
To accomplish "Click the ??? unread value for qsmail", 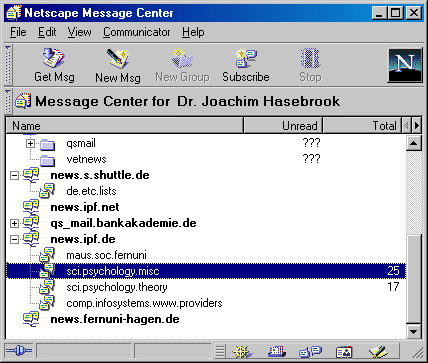I will (x=311, y=143).
